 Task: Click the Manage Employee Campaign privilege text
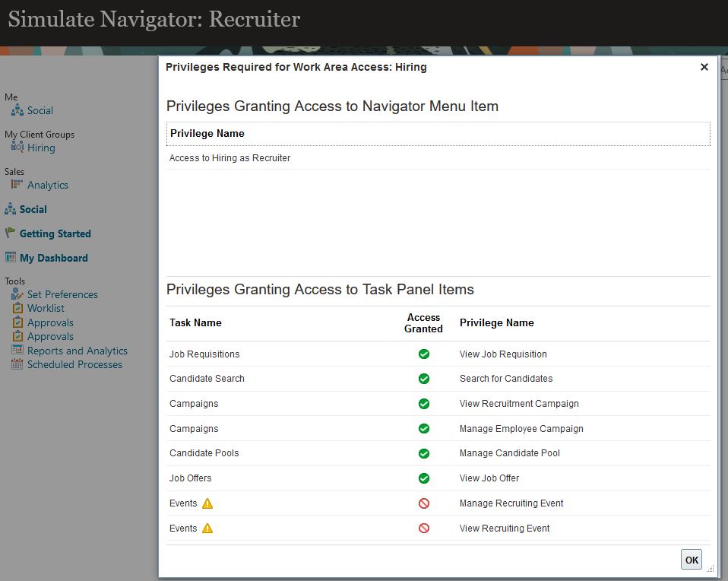(x=521, y=429)
